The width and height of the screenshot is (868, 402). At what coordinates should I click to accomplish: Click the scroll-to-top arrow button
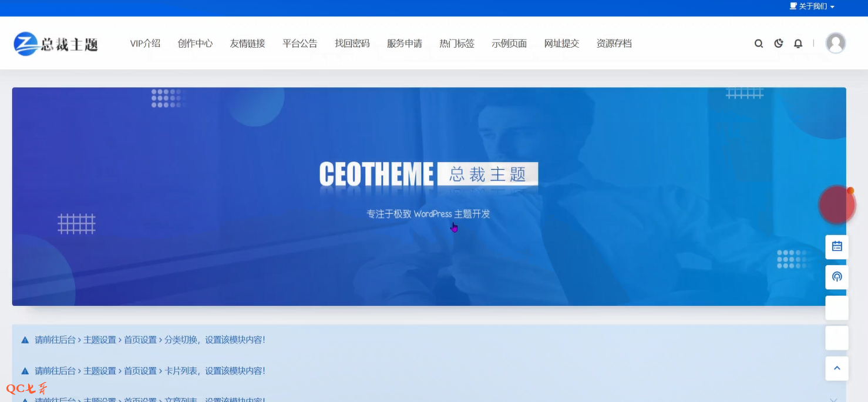point(837,368)
